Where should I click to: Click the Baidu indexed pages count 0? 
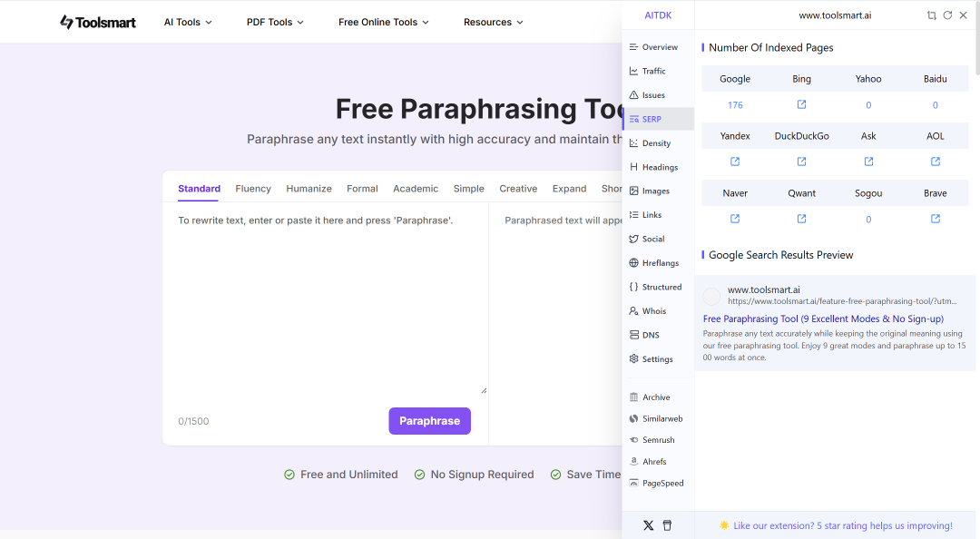(x=935, y=105)
